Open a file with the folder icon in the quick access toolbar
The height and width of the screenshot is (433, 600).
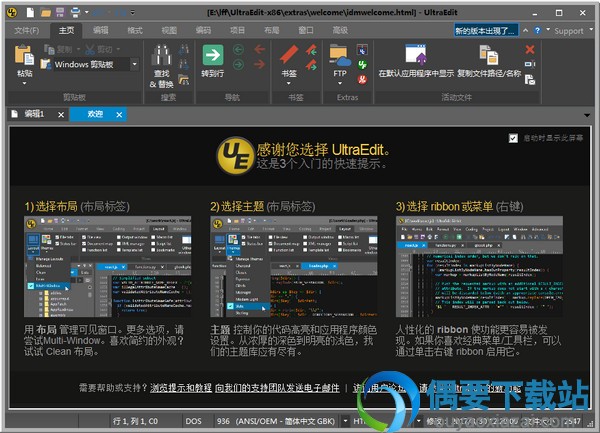(x=46, y=13)
